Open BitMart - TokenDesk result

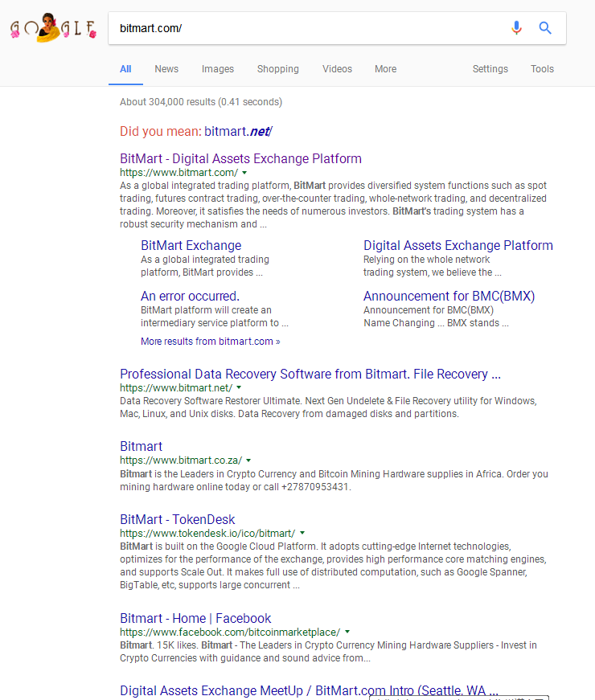(178, 520)
